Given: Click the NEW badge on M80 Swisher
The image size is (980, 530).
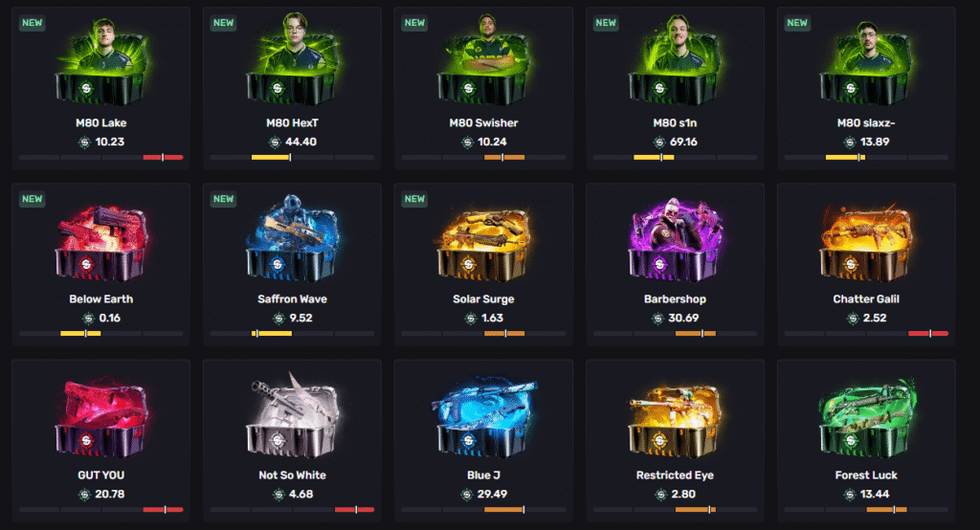Looking at the screenshot, I should coord(414,23).
